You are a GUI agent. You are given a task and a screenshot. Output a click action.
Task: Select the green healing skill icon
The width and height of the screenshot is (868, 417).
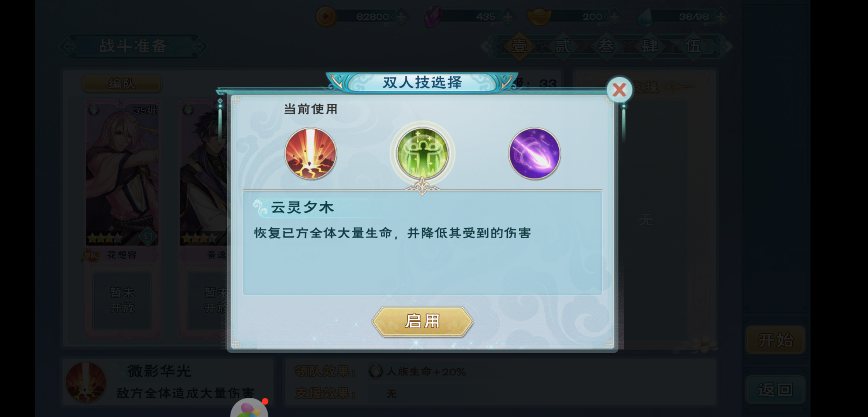[x=422, y=154]
